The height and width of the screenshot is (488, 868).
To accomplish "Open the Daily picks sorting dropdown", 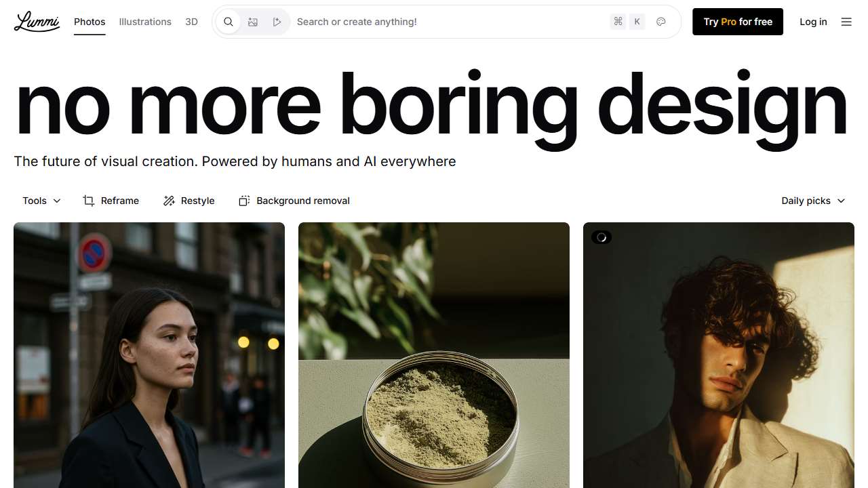I will tap(813, 201).
